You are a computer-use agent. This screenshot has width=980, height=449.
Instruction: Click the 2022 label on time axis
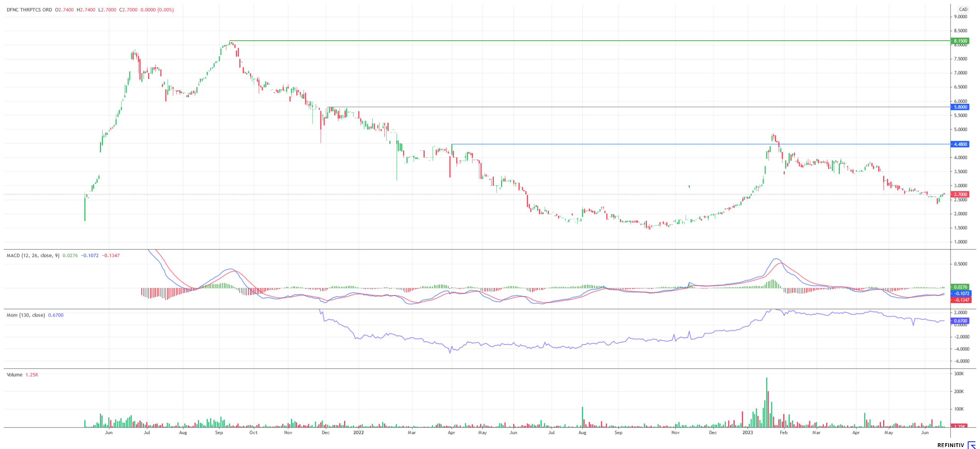click(358, 433)
